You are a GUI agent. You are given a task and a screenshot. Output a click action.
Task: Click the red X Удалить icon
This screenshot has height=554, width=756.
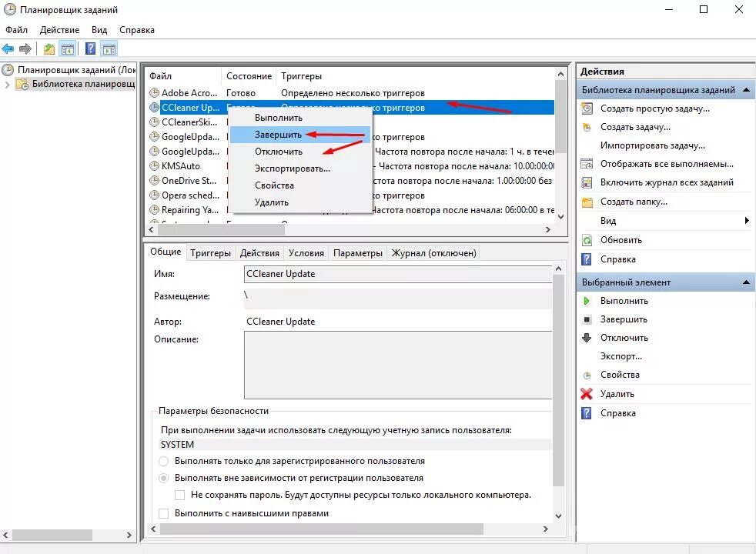pos(587,394)
